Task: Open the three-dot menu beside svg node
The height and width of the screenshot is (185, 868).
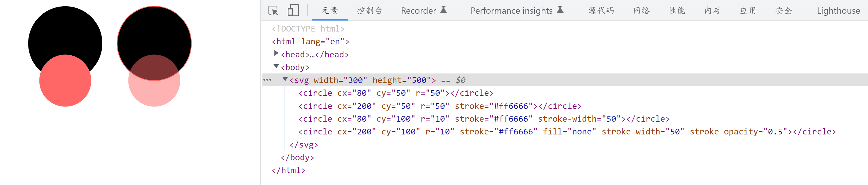Action: pos(267,80)
